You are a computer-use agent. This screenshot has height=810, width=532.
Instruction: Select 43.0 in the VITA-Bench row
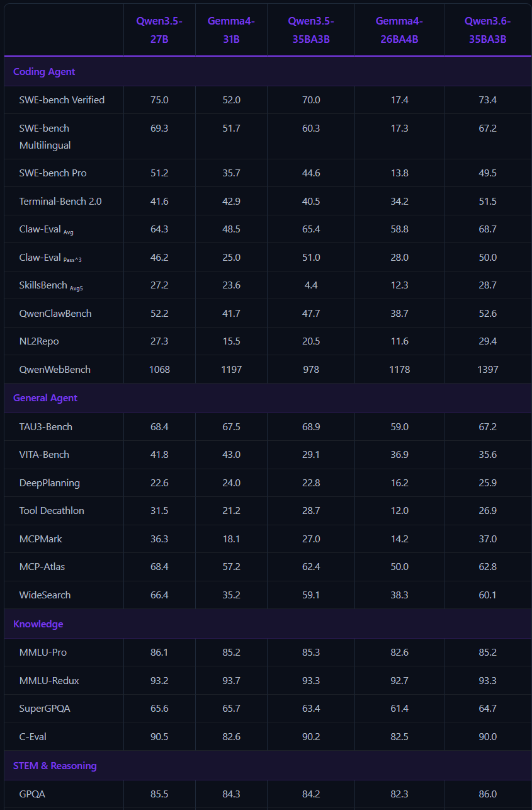[231, 455]
